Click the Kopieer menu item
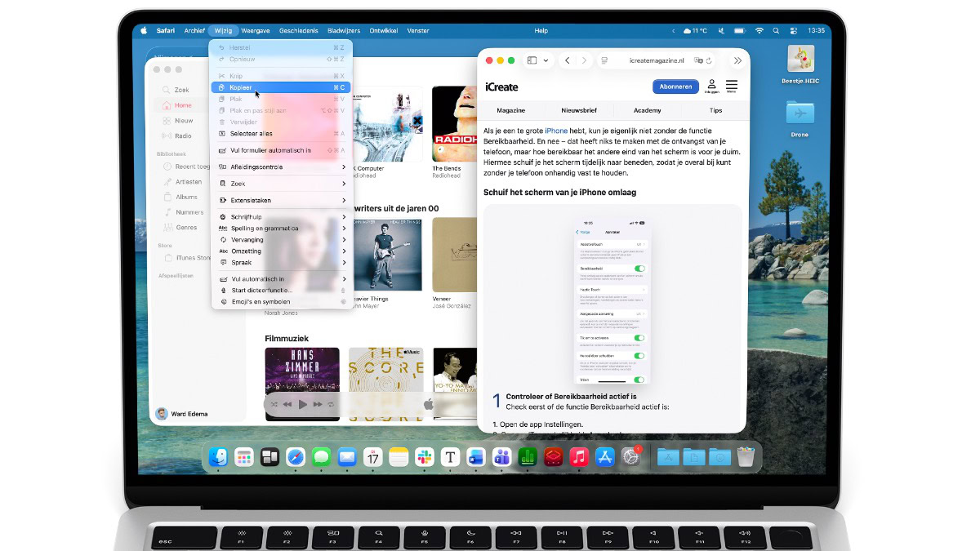980x551 pixels. tap(281, 87)
